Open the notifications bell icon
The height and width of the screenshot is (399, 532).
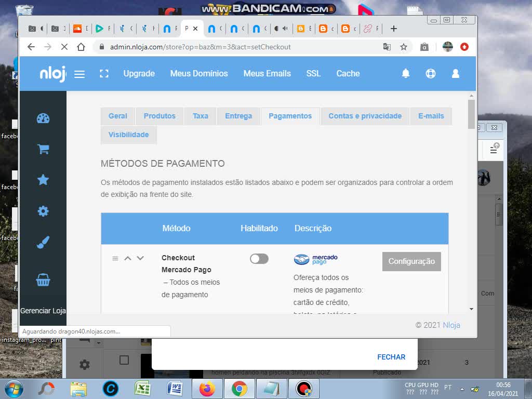[x=406, y=73]
